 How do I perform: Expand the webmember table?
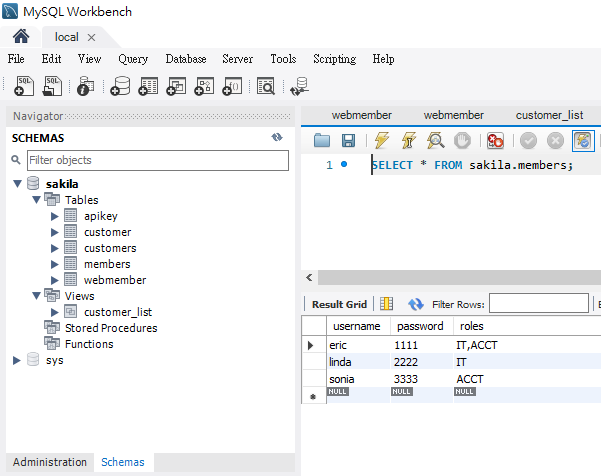tap(55, 281)
